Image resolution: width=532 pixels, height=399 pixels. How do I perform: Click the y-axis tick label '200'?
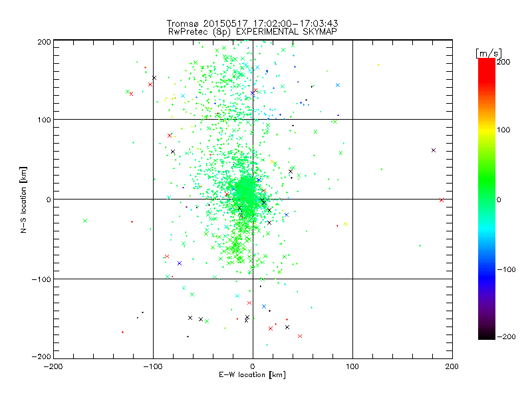coord(44,42)
